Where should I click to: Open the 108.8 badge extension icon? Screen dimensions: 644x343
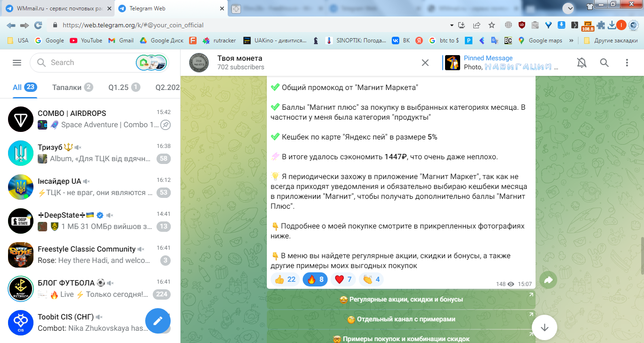(x=588, y=26)
